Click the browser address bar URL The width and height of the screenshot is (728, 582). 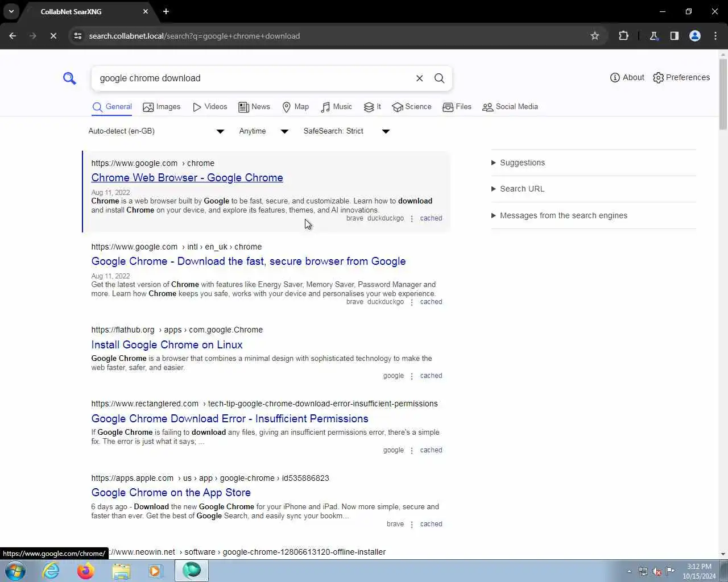(x=195, y=36)
